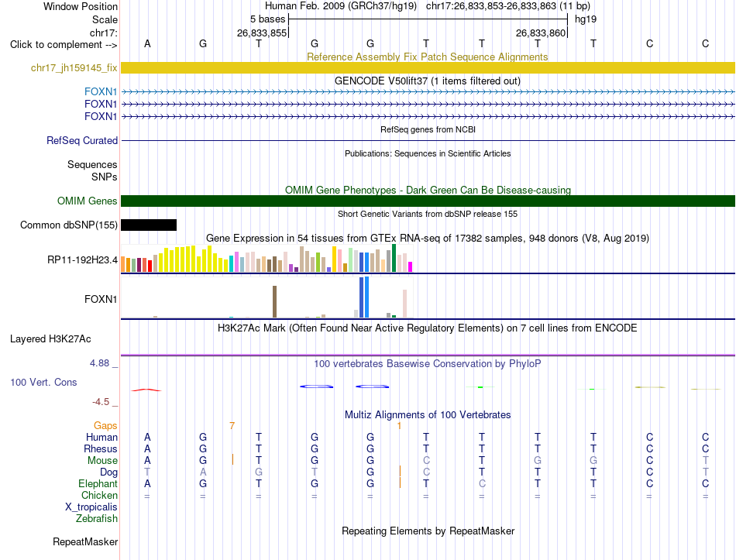
Task: Select the RP11-192H23.4 gene label
Action: pyautogui.click(x=82, y=259)
